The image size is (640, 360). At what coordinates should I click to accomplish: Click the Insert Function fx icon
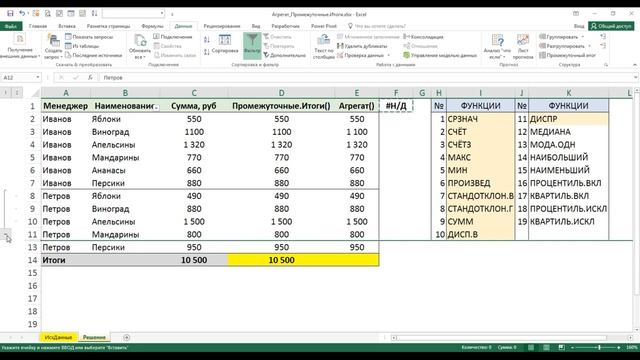(90, 77)
